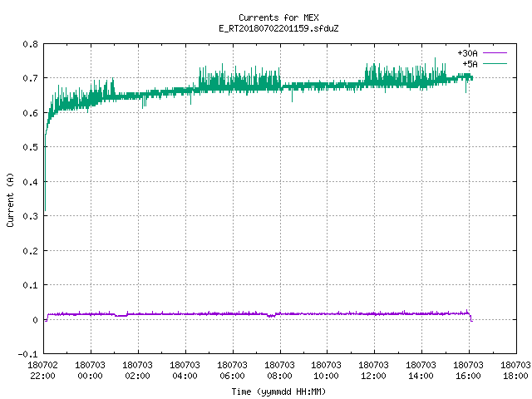Click the purple trace drop-off near 16:00
Image resolution: width=532 pixels, height=399 pixels.
click(471, 318)
